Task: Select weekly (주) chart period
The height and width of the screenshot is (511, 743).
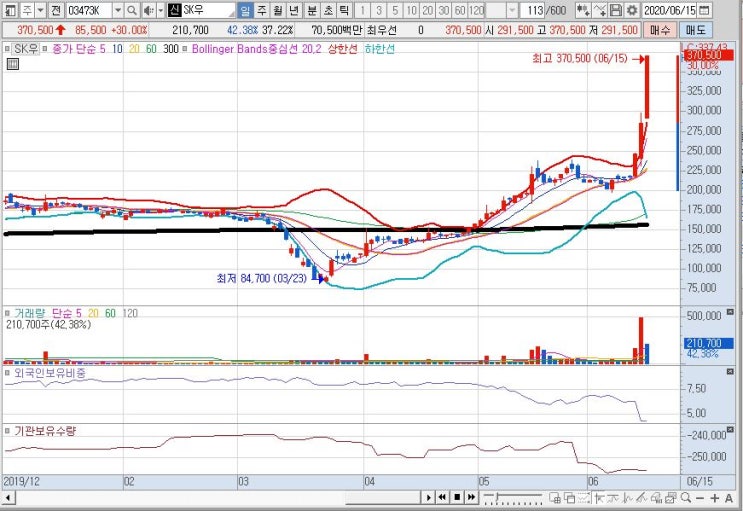Action: tap(262, 10)
